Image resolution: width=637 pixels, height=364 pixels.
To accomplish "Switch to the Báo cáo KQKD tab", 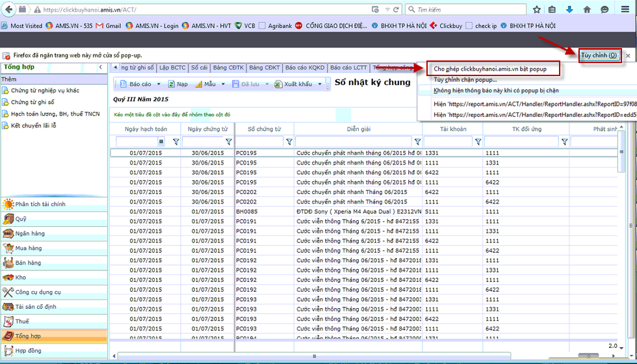I will tap(305, 68).
